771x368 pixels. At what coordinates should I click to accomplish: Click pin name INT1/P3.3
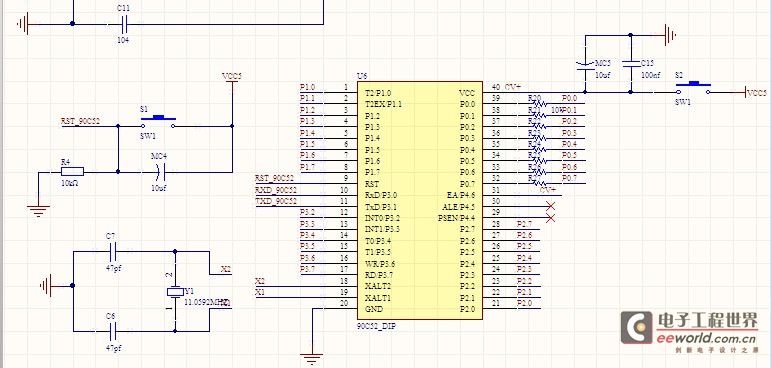(x=383, y=229)
